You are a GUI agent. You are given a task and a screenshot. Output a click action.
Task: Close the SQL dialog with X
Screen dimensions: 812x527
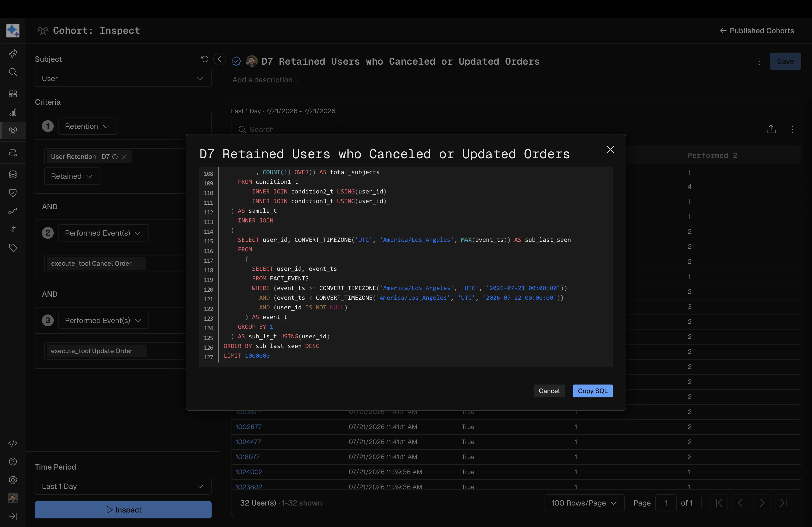610,149
